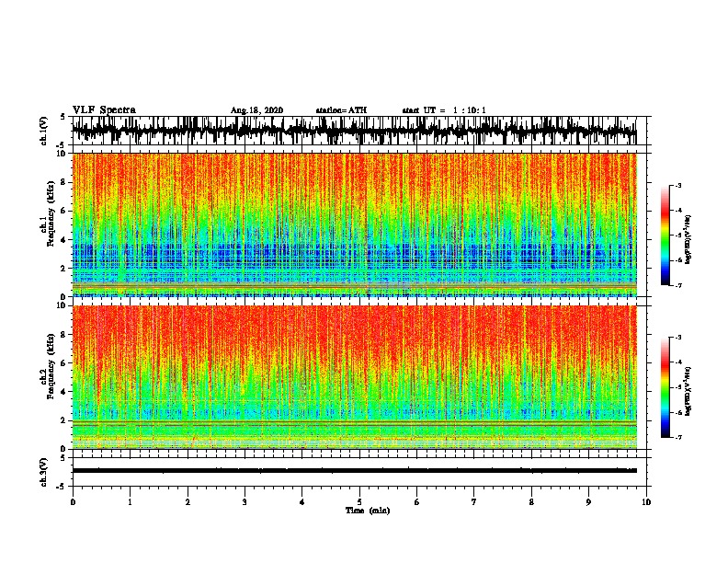Click the date text "Aug.18, 2020"
This screenshot has width=728, height=563.
[256, 110]
